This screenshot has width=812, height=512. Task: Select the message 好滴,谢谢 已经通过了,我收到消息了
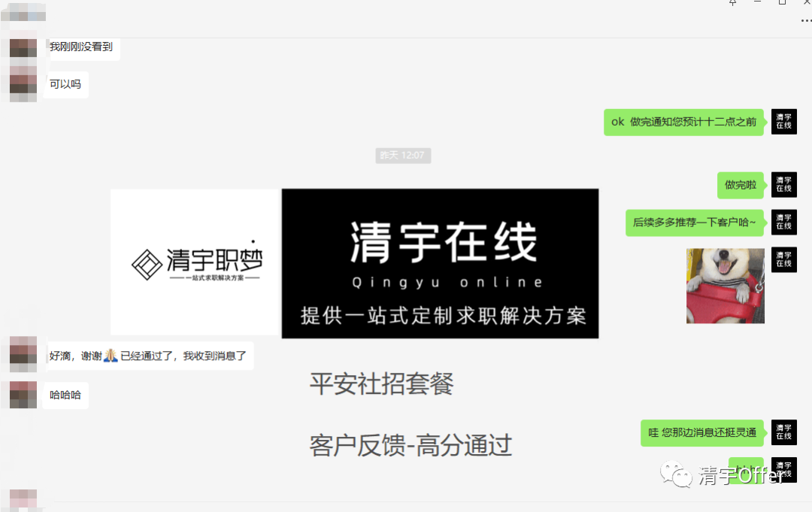point(148,356)
